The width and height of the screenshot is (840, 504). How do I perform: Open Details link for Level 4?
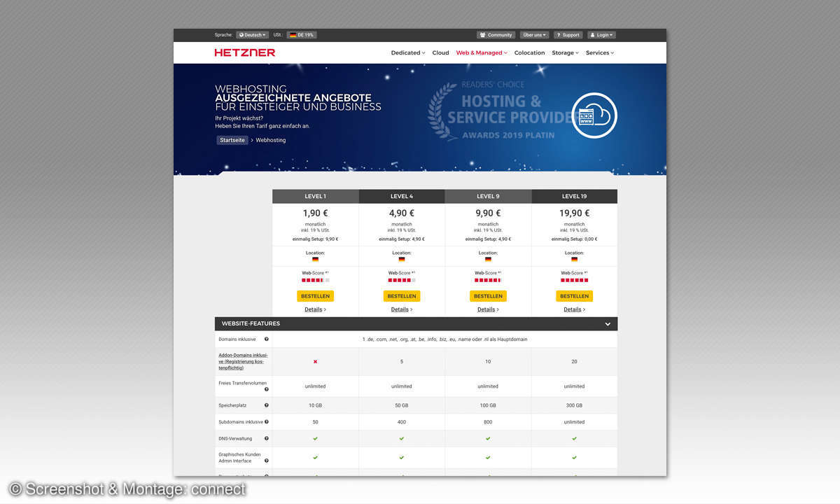(x=402, y=309)
